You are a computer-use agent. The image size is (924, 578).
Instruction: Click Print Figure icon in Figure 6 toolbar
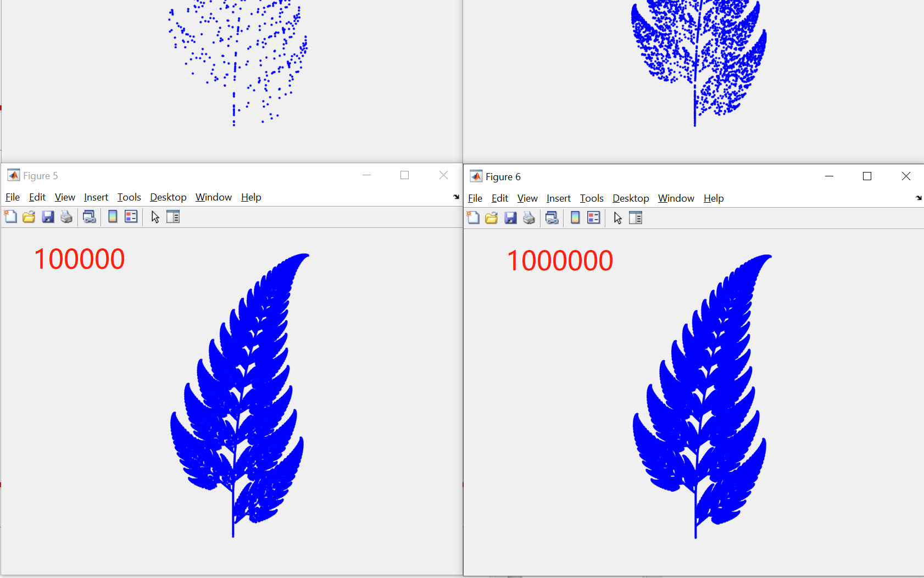[x=529, y=218]
